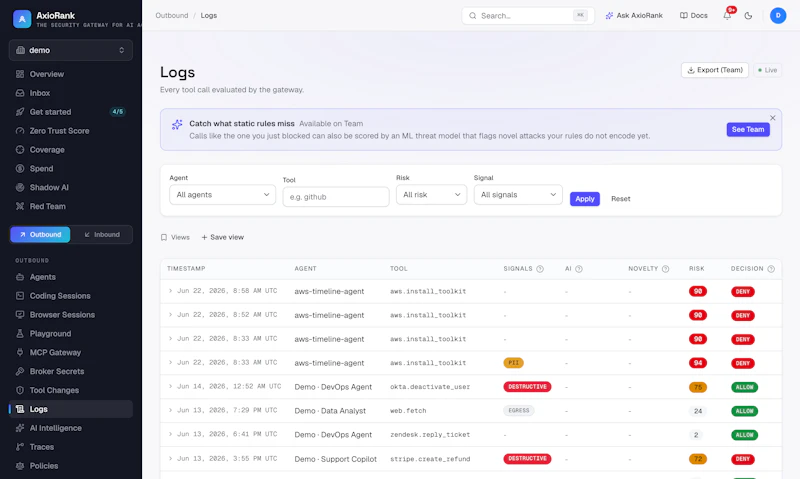Screen dimensions: 800x479
Task: Click the AI Intelligence sparkle icon
Action: pos(20,428)
